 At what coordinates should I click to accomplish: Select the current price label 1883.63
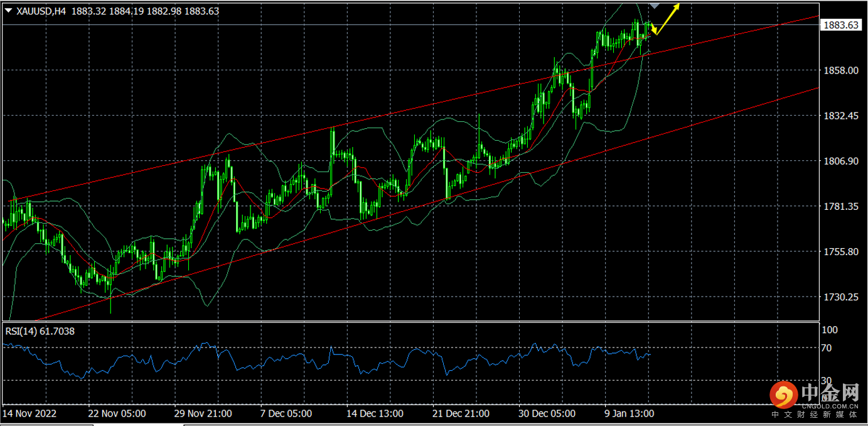840,25
